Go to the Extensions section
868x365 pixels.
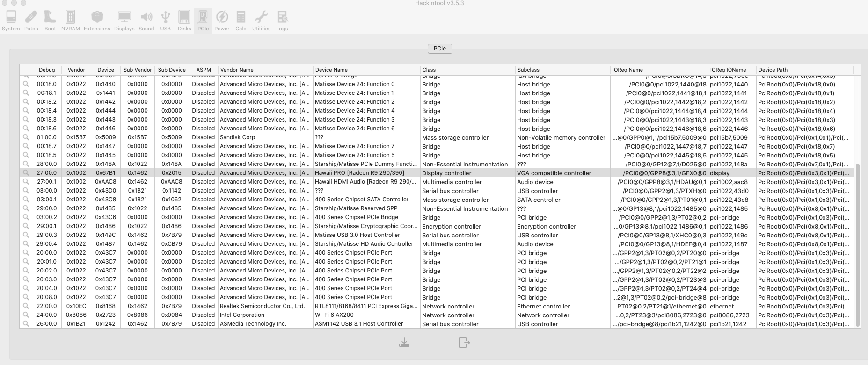[x=97, y=21]
